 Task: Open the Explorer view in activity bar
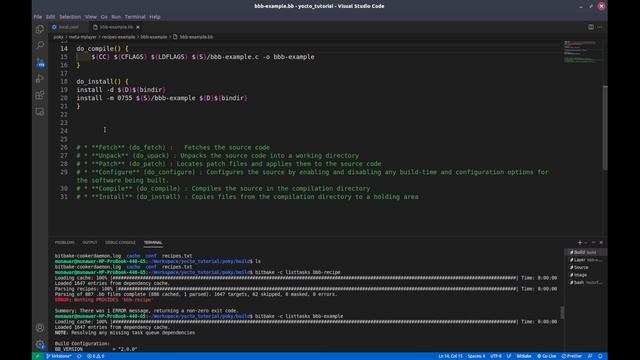40,29
